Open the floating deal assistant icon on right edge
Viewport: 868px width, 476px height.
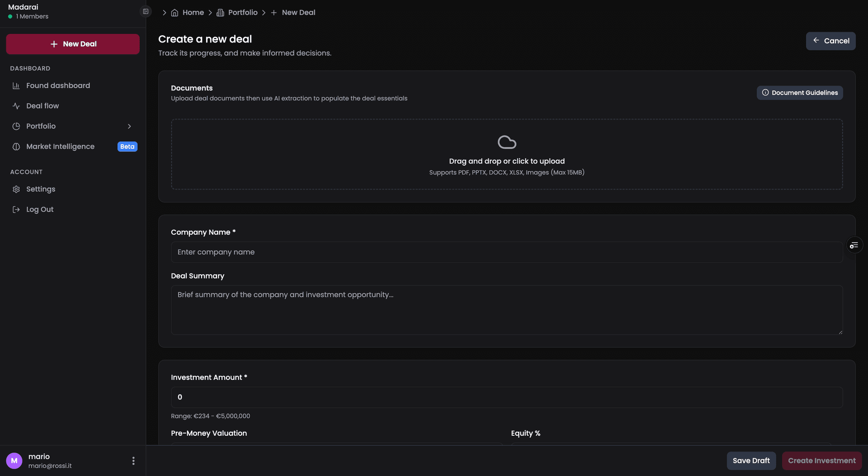click(854, 245)
